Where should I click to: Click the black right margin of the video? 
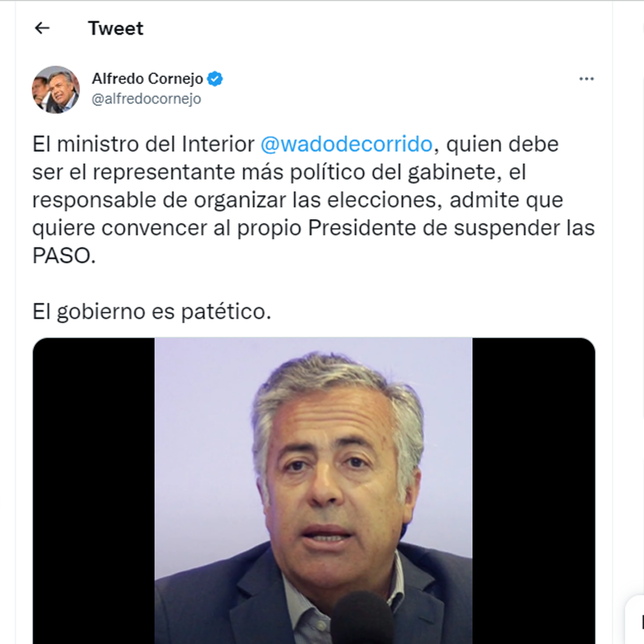click(x=533, y=491)
